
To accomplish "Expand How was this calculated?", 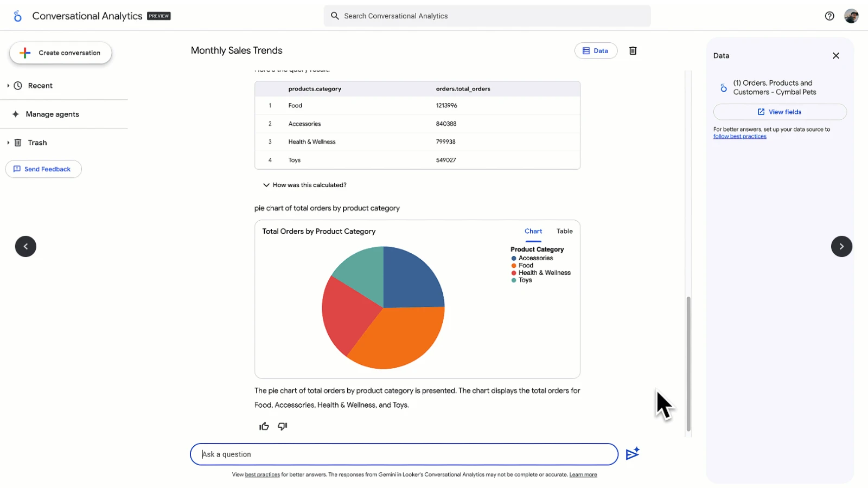I will (x=304, y=185).
